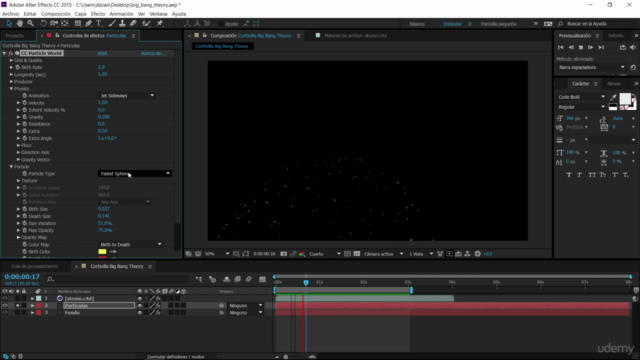The height and width of the screenshot is (360, 640).
Task: Select the Clone Stamp tool
Action: point(122,24)
